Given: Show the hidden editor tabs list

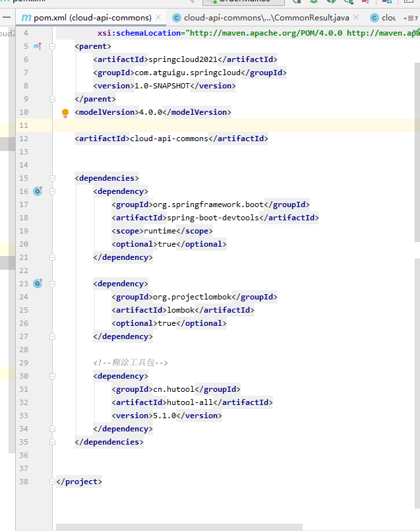Looking at the screenshot, I should 410,18.
